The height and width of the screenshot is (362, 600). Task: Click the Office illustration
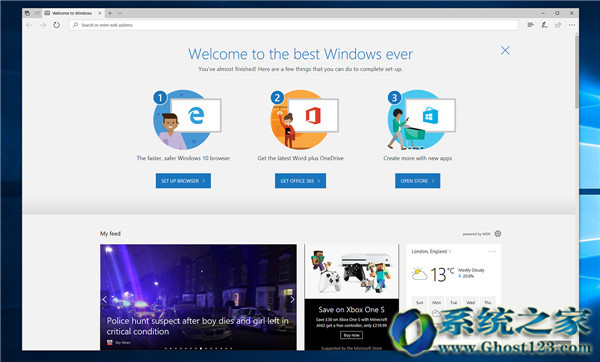304,119
